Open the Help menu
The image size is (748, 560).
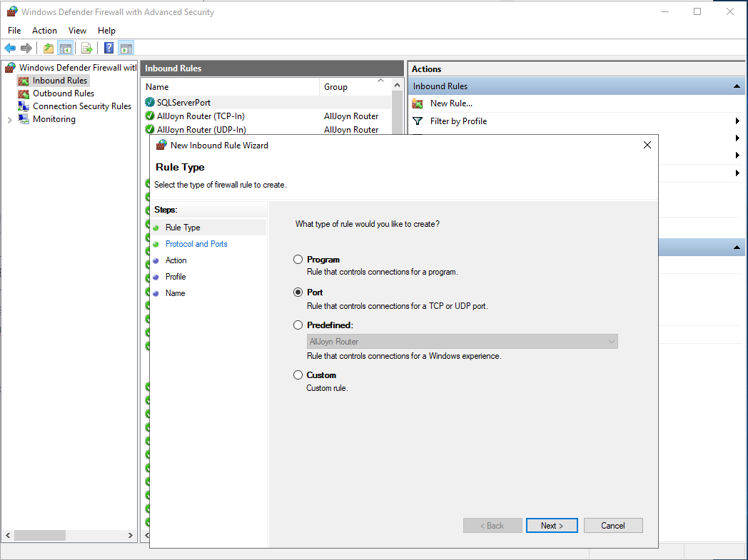(x=106, y=31)
